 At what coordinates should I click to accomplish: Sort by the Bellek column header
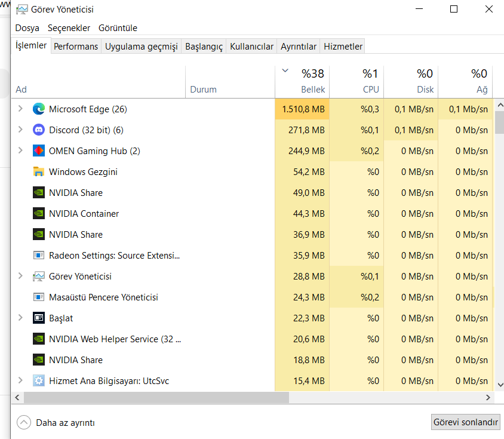coord(302,82)
